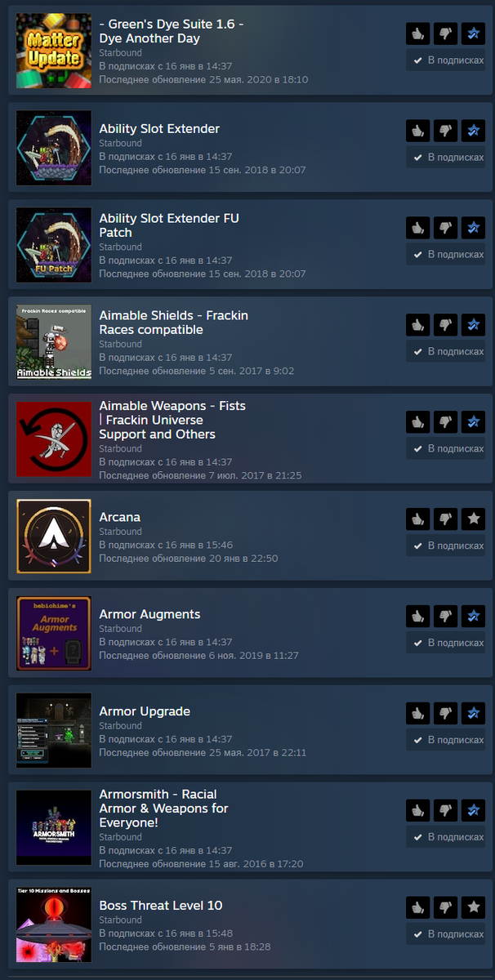
Task: Open Matter Update thumbnail image
Action: point(54,51)
